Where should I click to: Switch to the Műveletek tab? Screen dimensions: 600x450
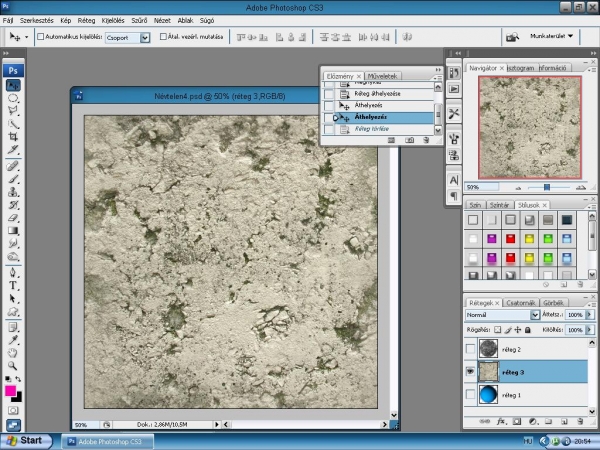click(x=382, y=76)
